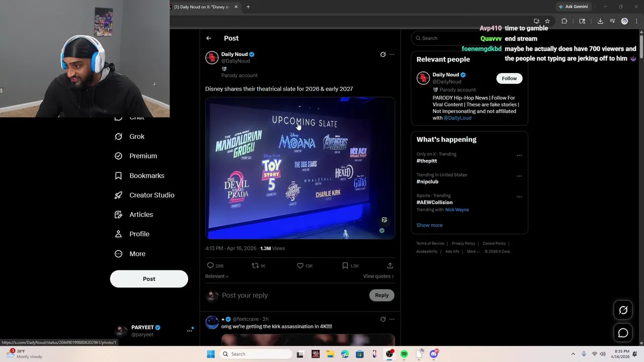644x362 pixels.
Task: Bookmark this page with the star icon
Action: 547,21
